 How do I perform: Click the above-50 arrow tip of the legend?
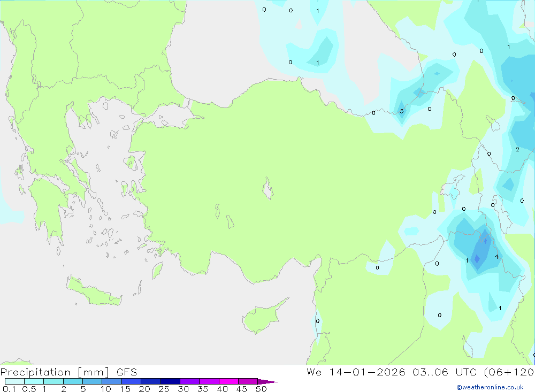click(267, 382)
